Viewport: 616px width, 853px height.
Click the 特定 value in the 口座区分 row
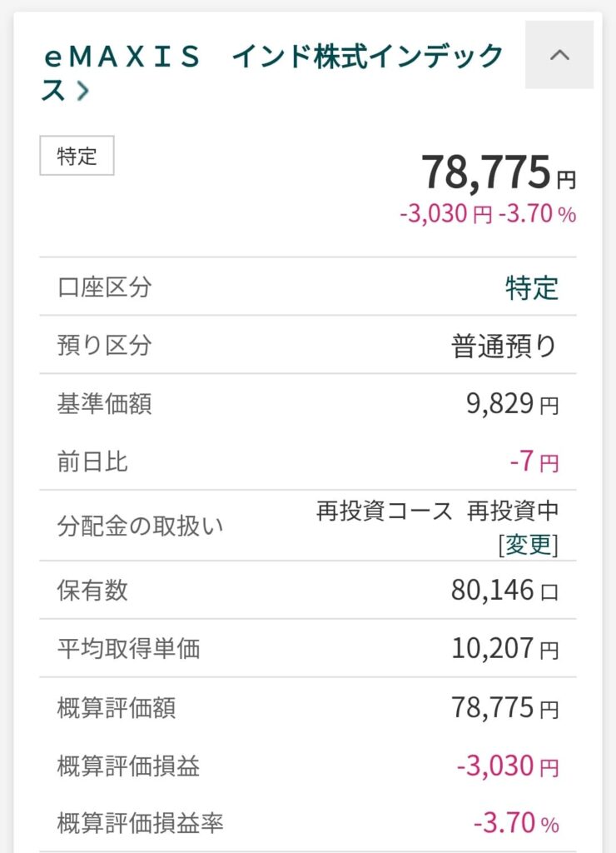tap(532, 287)
